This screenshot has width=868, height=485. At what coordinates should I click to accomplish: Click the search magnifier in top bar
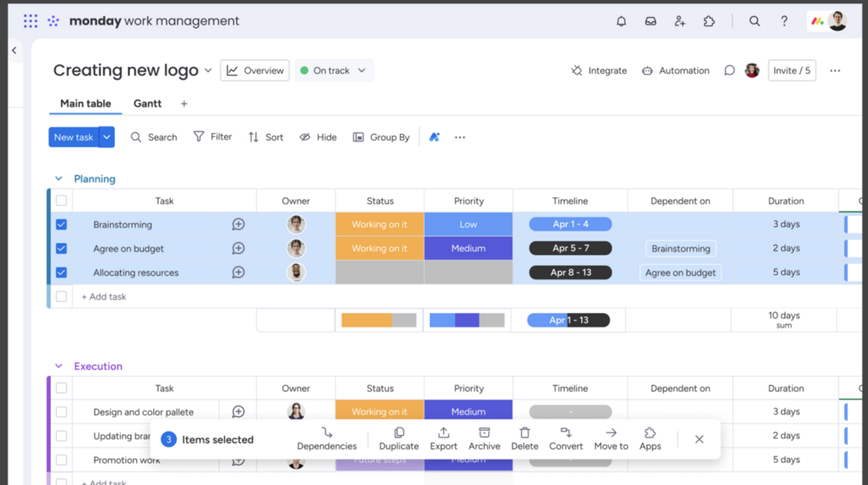755,21
